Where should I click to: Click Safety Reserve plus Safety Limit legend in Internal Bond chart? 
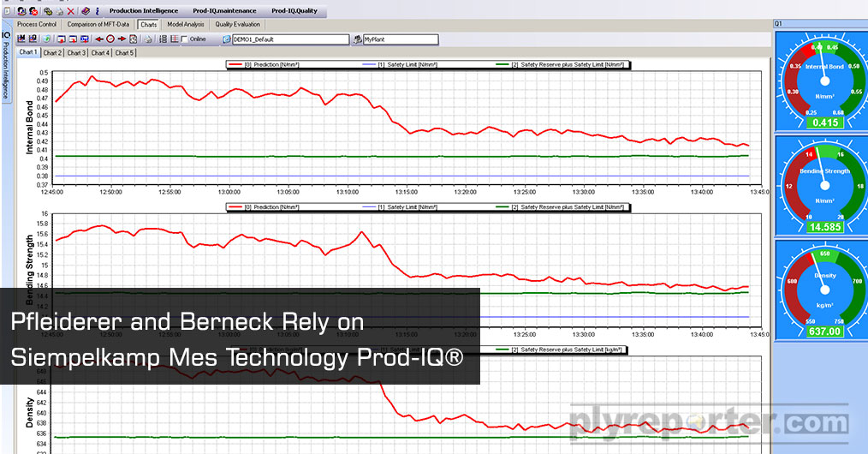(560, 65)
